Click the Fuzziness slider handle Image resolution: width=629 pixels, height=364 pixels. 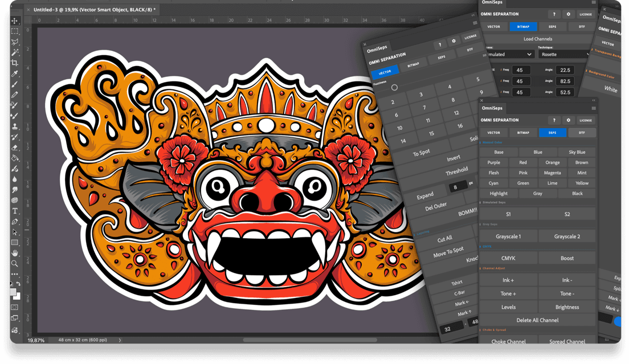click(x=394, y=87)
